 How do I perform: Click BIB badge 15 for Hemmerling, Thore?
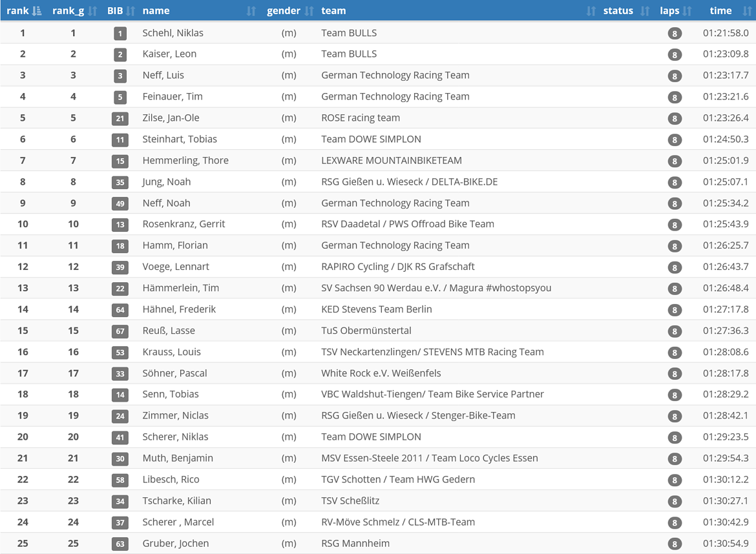click(120, 161)
